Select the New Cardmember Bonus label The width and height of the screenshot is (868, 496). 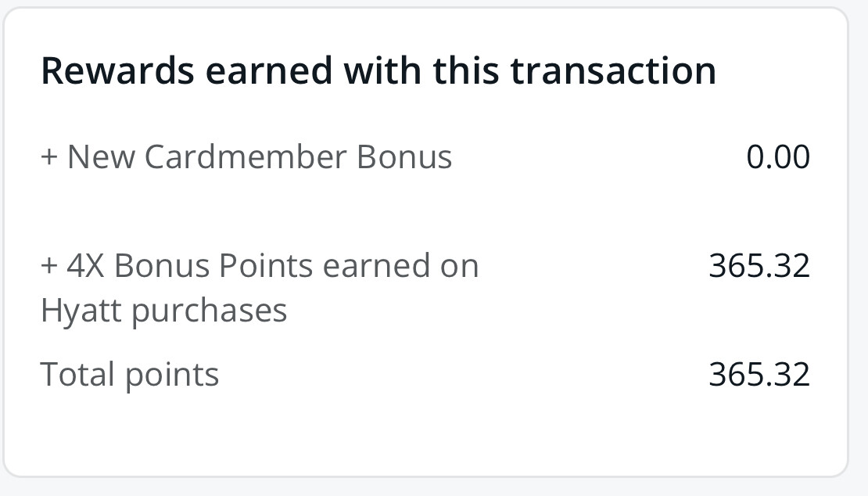pyautogui.click(x=260, y=156)
